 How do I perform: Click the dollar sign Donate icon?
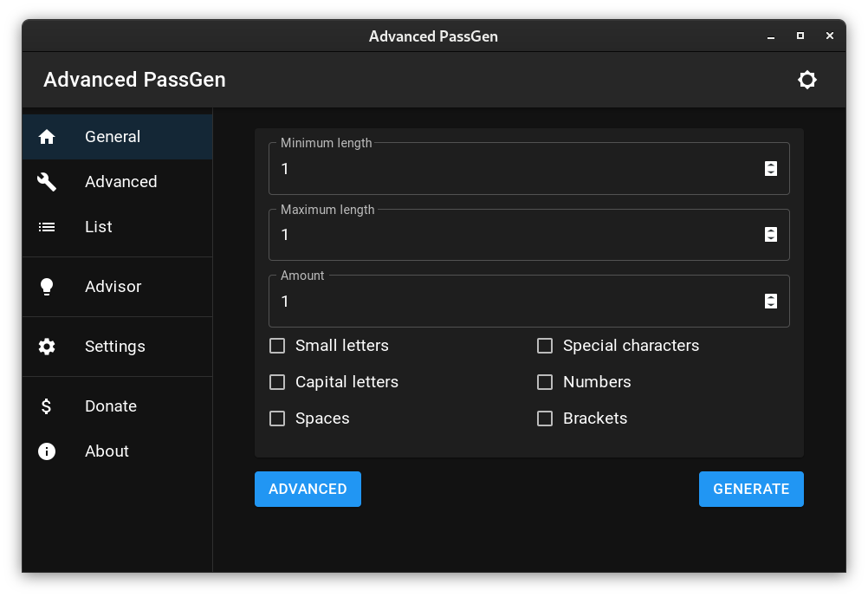coord(47,406)
